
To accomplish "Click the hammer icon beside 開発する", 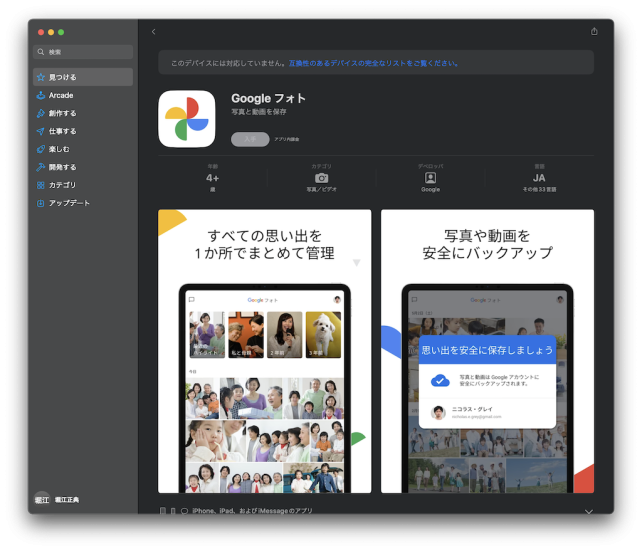I will (x=41, y=167).
